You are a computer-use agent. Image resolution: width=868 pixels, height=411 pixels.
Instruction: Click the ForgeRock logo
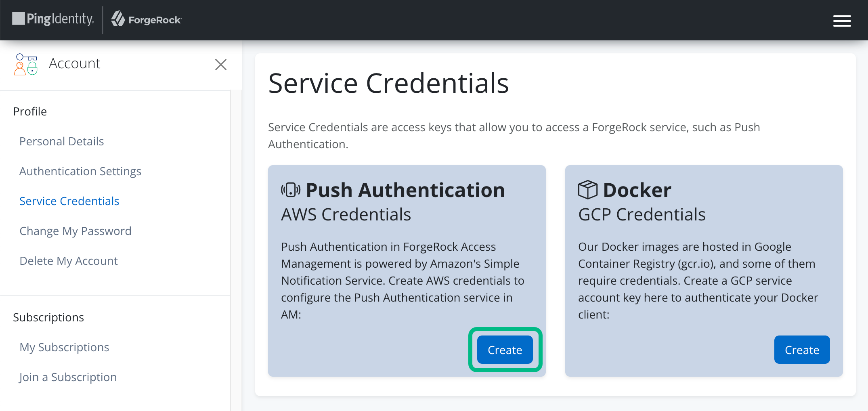146,19
